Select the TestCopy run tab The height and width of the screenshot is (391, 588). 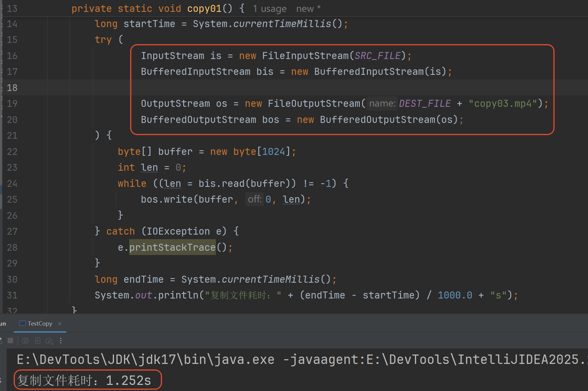coord(40,323)
